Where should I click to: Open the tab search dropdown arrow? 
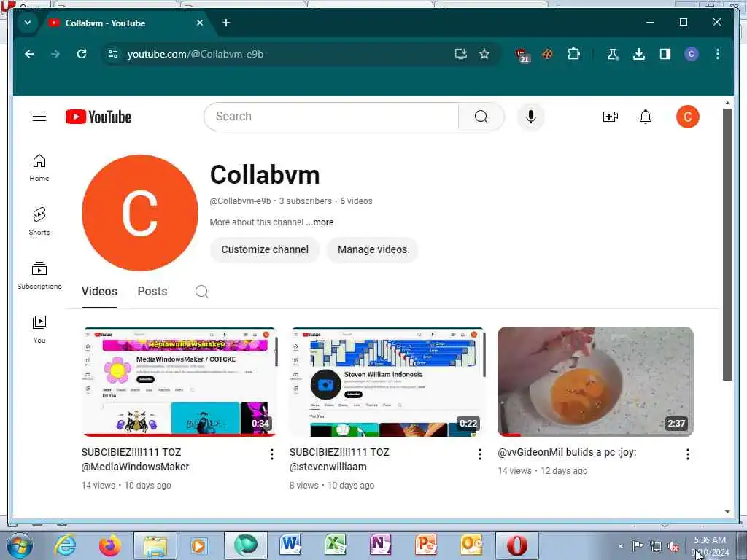point(28,23)
